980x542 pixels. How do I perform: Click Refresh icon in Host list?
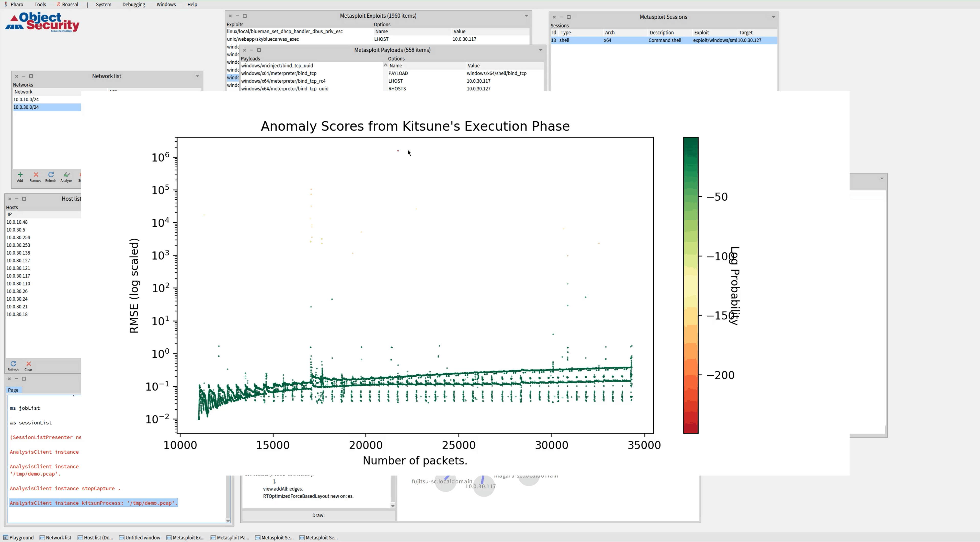[13, 364]
